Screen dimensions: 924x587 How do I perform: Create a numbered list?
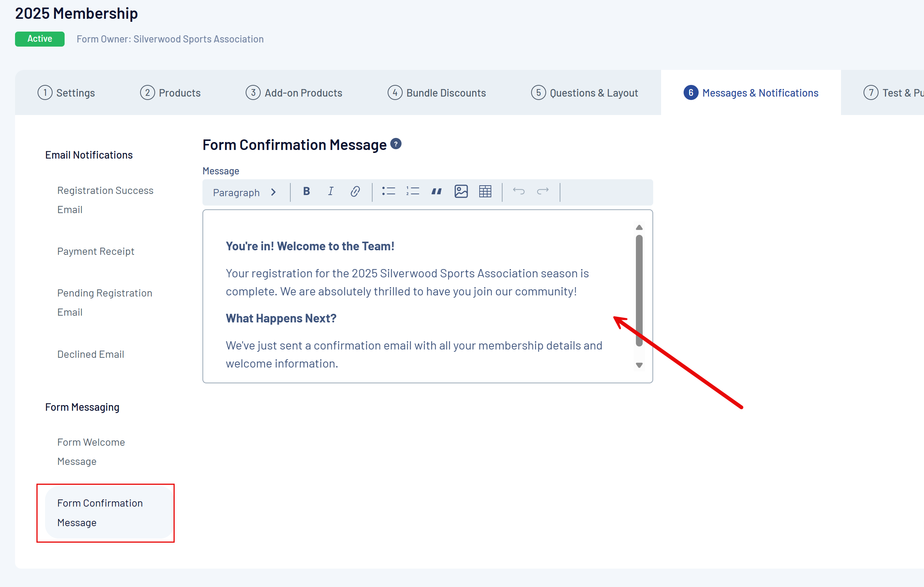[412, 191]
